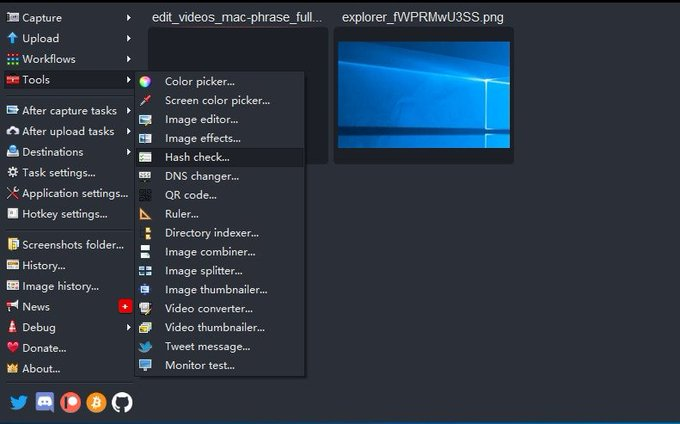
Task: Click the edit_videos_mac-phrase_full file title
Action: (237, 17)
